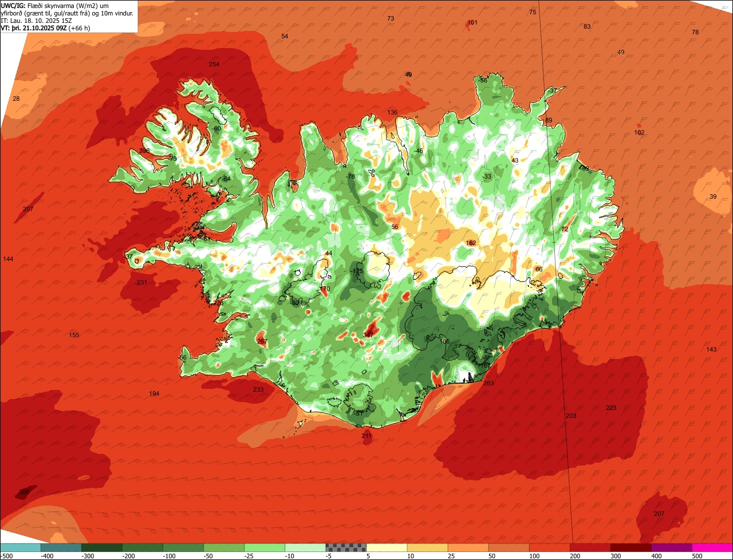Click the map value -46
Viewport: 733px width, 560px height.
click(419, 151)
